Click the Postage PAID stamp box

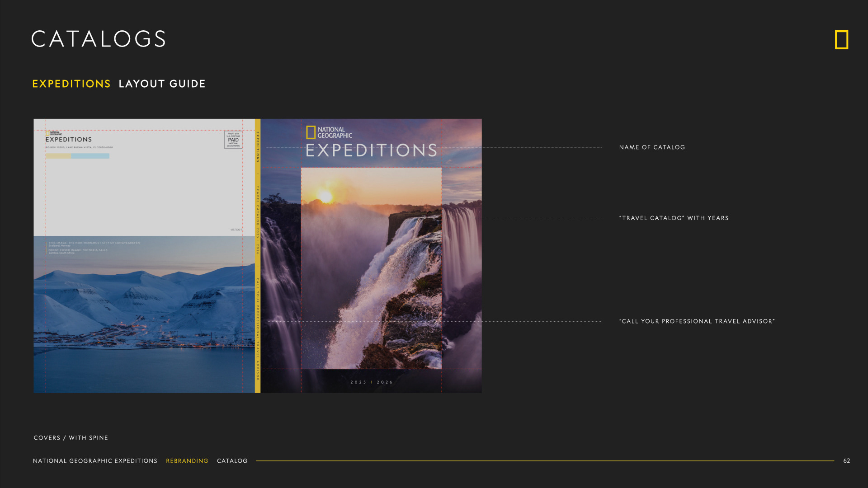point(233,140)
